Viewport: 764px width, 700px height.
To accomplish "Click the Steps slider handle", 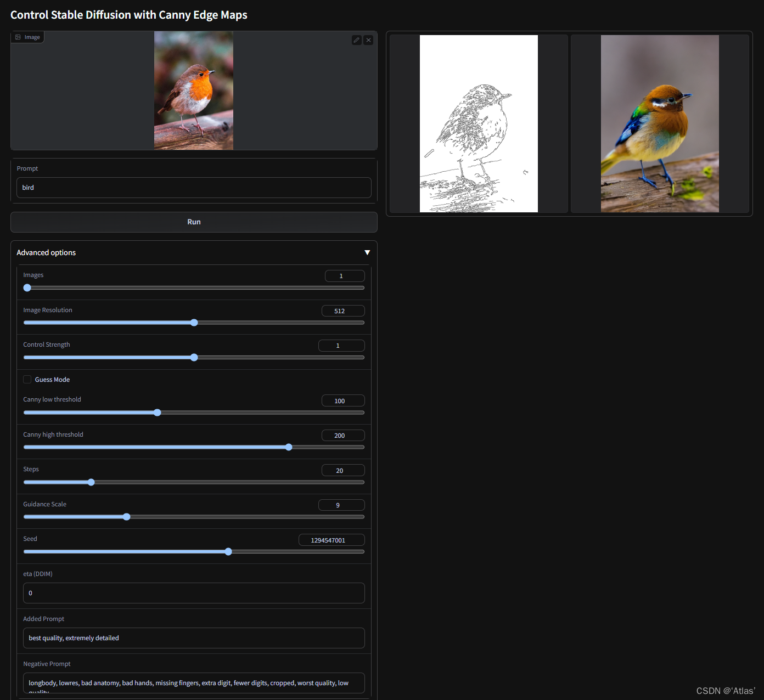I will (91, 482).
